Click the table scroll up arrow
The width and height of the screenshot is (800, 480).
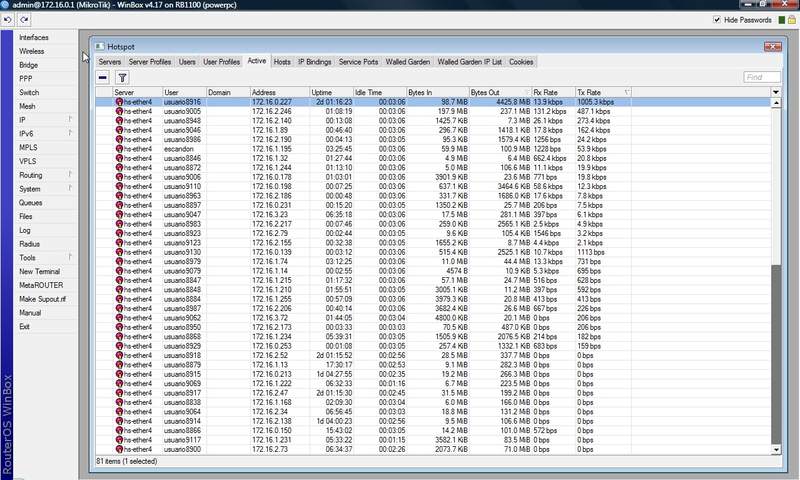[x=776, y=103]
